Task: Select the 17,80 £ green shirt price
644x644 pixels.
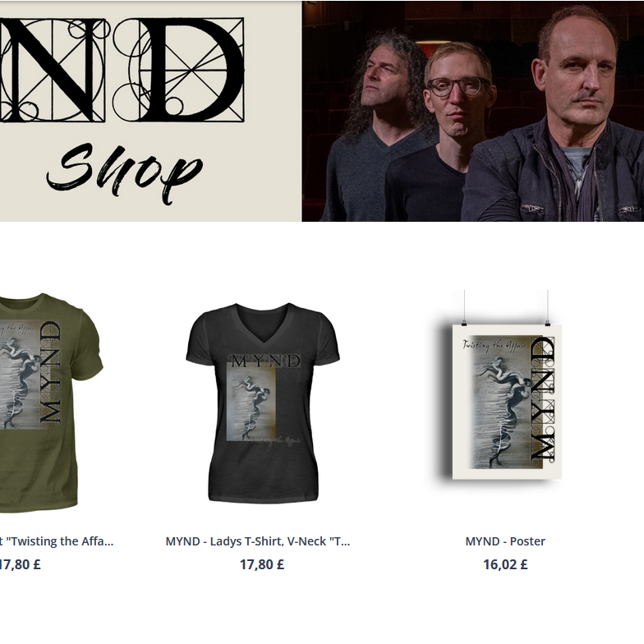Action: click(x=20, y=564)
